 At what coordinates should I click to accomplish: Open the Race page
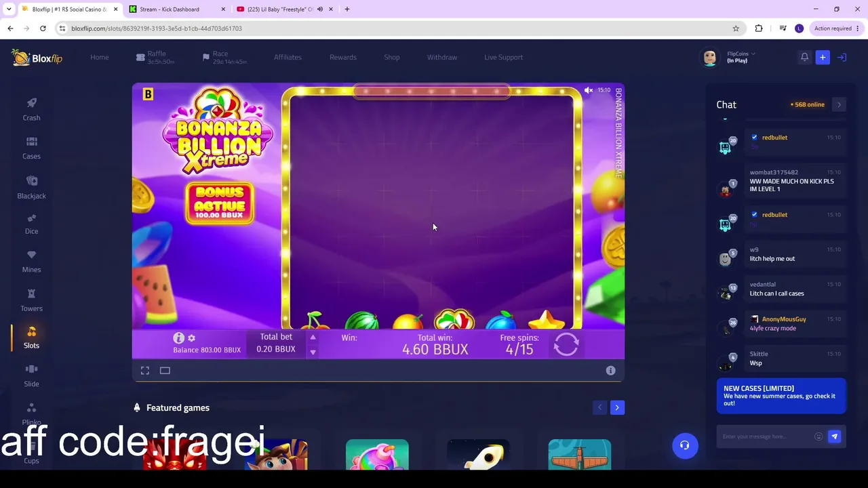click(x=224, y=58)
